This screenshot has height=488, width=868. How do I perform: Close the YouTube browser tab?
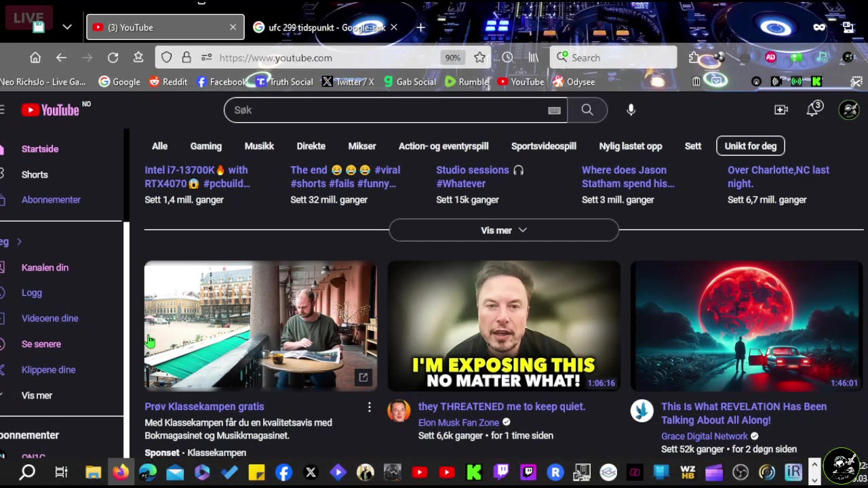(x=233, y=28)
